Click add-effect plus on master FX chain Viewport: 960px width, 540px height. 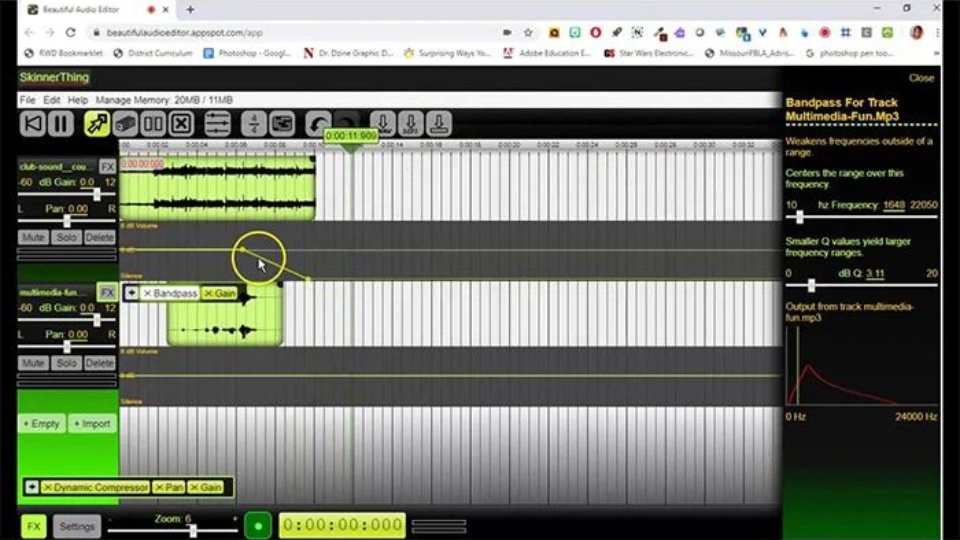coord(32,487)
